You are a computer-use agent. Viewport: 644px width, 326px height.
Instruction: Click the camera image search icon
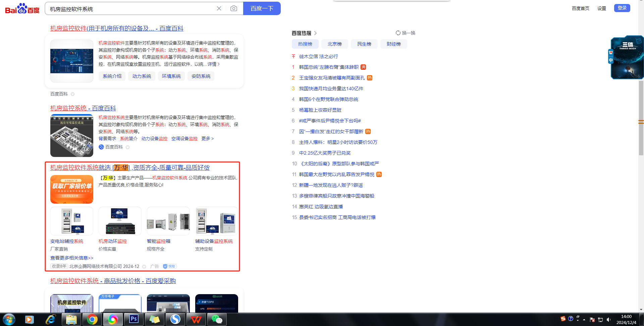234,8
